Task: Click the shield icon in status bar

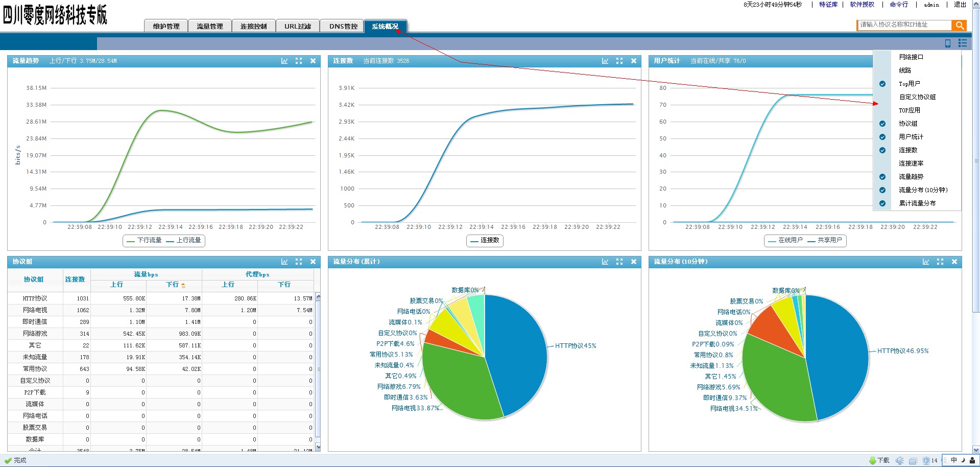Action: click(x=926, y=460)
